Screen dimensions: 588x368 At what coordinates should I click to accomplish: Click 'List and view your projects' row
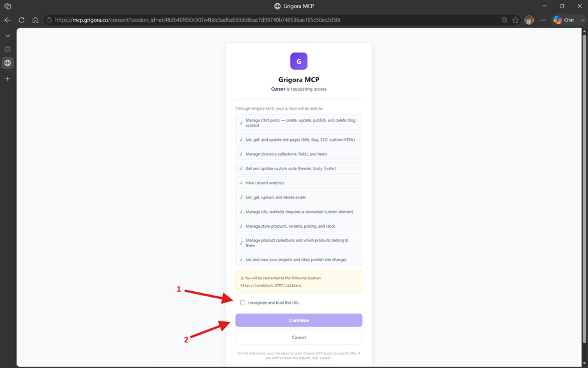(x=299, y=260)
